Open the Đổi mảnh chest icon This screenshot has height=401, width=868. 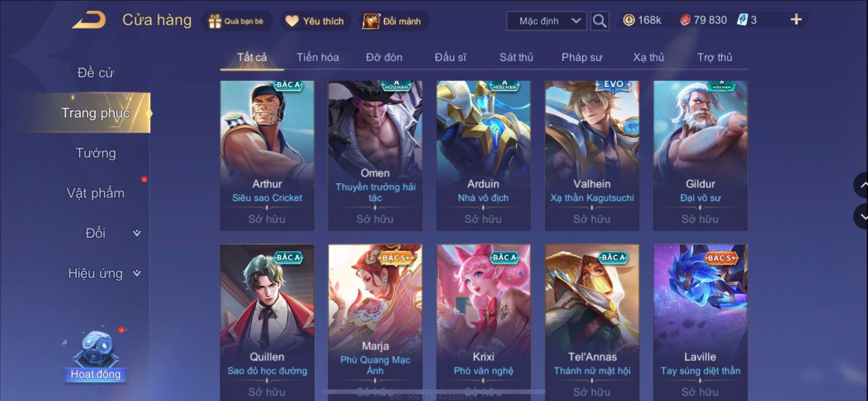point(371,21)
